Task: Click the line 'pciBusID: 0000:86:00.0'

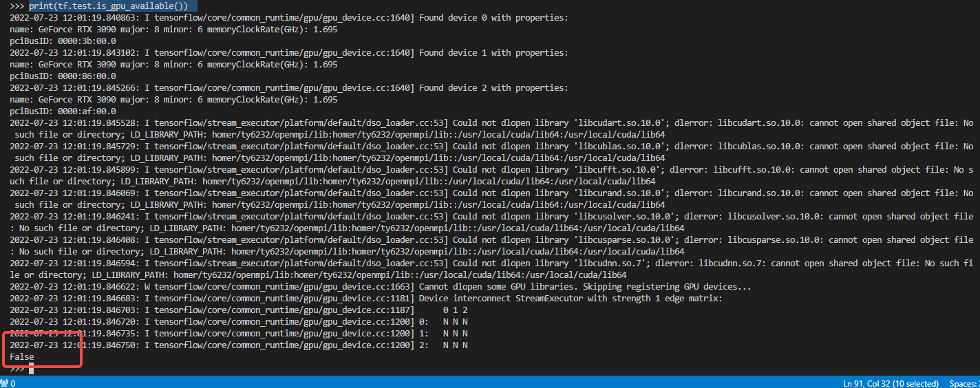Action: (x=63, y=76)
